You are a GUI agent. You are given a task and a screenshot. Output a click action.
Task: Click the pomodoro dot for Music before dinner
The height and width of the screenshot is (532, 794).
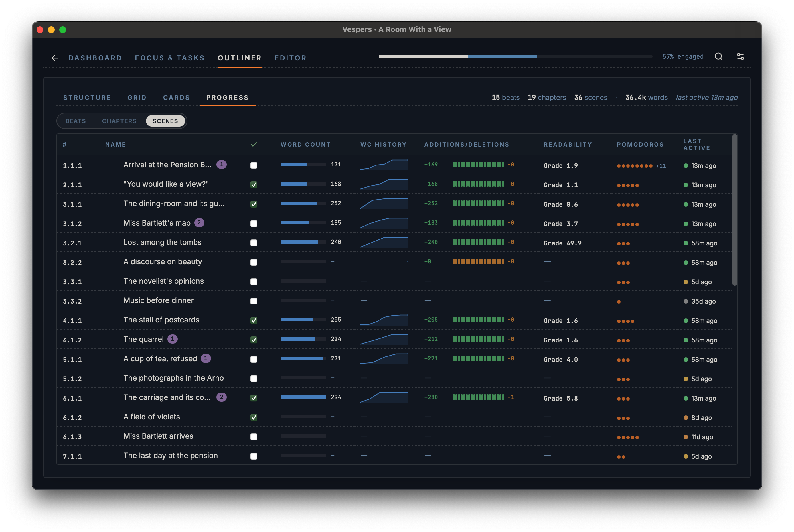pyautogui.click(x=619, y=302)
